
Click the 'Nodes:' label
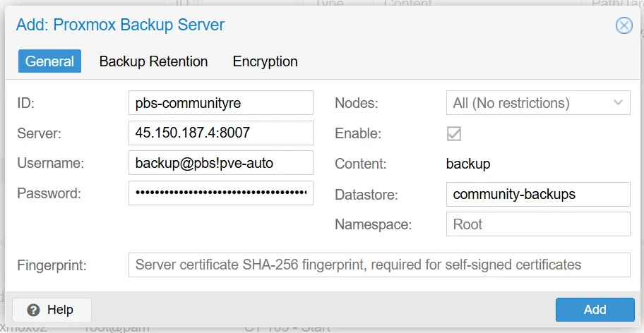click(x=356, y=103)
